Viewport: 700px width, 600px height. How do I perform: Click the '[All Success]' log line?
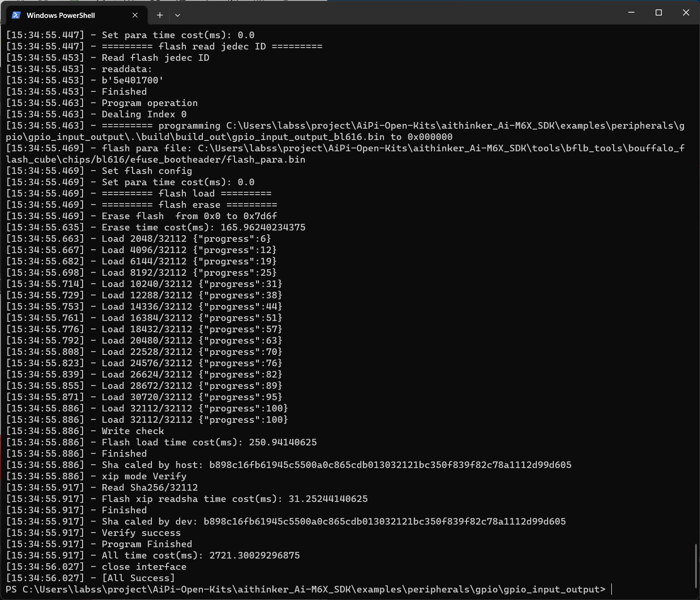(x=90, y=578)
